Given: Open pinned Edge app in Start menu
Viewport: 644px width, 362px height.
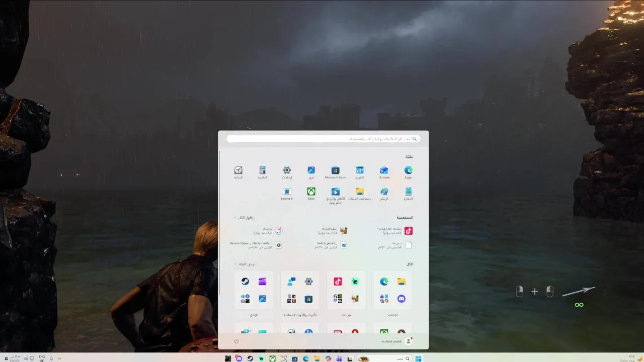Looking at the screenshot, I should click(x=408, y=172).
